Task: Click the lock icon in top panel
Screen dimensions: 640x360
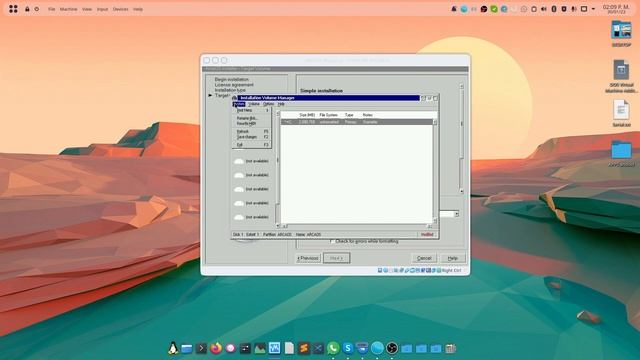Action: pyautogui.click(x=27, y=9)
